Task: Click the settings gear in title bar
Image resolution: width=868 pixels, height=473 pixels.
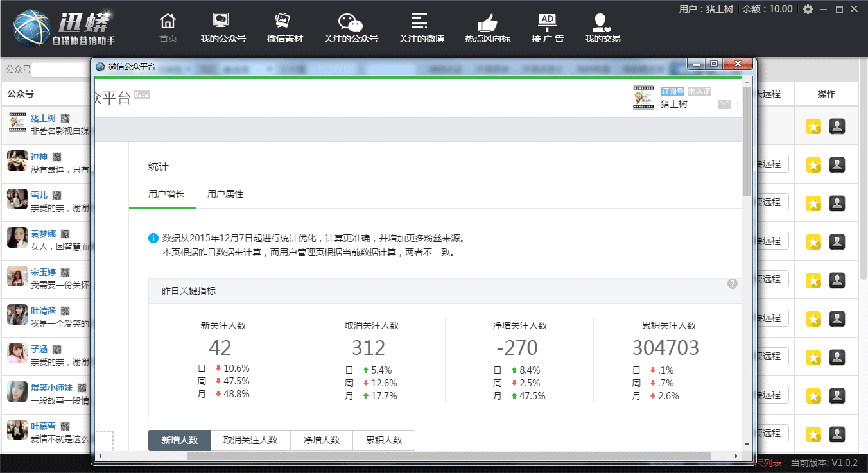Action: (x=808, y=9)
